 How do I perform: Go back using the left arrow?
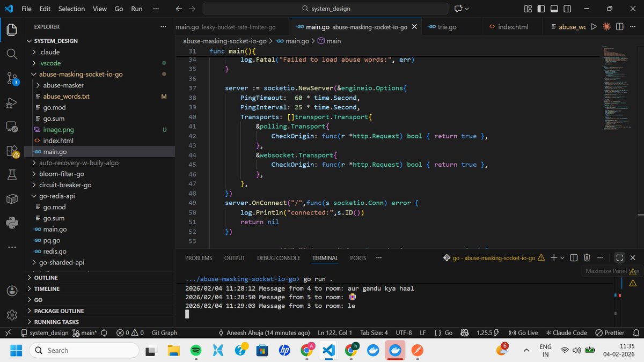180,9
